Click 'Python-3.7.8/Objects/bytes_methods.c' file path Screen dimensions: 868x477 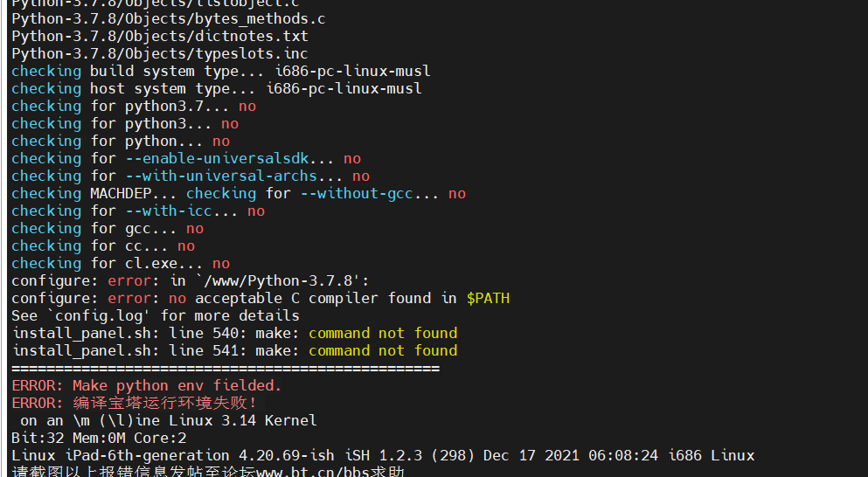pos(169,19)
